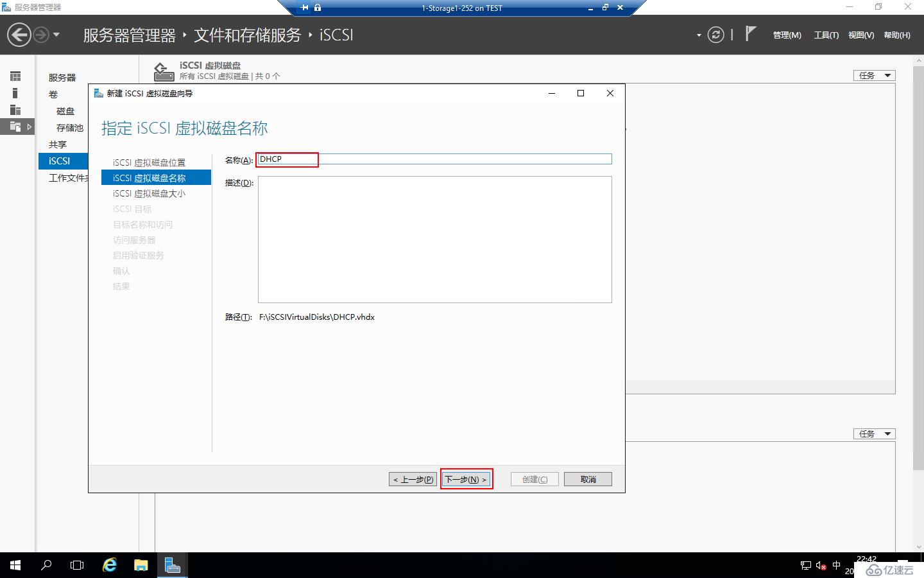
Task: Click the greyed 创建(C) button in wizard
Action: [535, 479]
